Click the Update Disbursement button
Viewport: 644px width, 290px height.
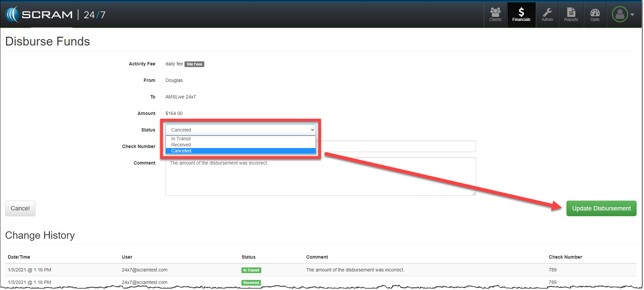pyautogui.click(x=601, y=208)
